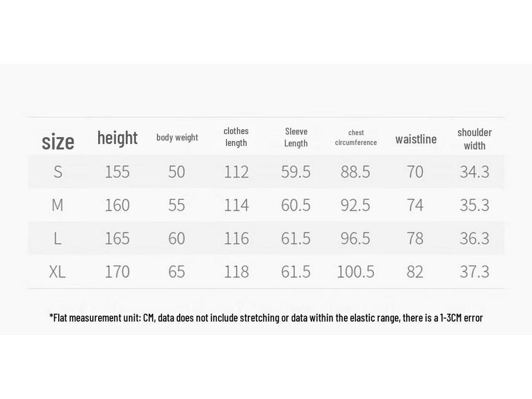The height and width of the screenshot is (399, 532).
Task: Select the body weight header
Action: pos(177,137)
